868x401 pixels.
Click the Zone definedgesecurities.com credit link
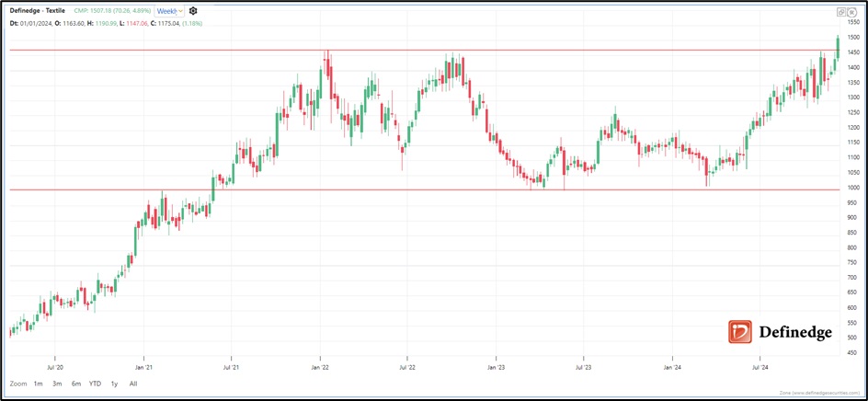pos(821,393)
